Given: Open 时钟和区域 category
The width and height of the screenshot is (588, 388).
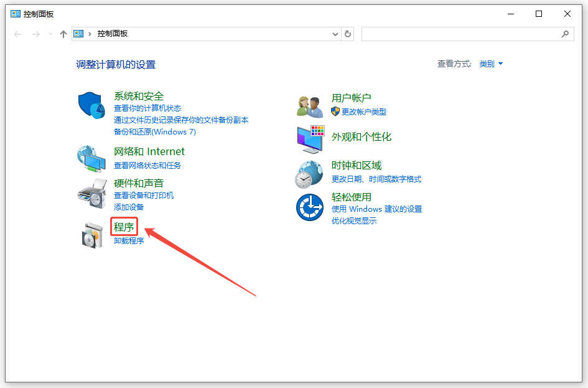Looking at the screenshot, I should point(357,166).
